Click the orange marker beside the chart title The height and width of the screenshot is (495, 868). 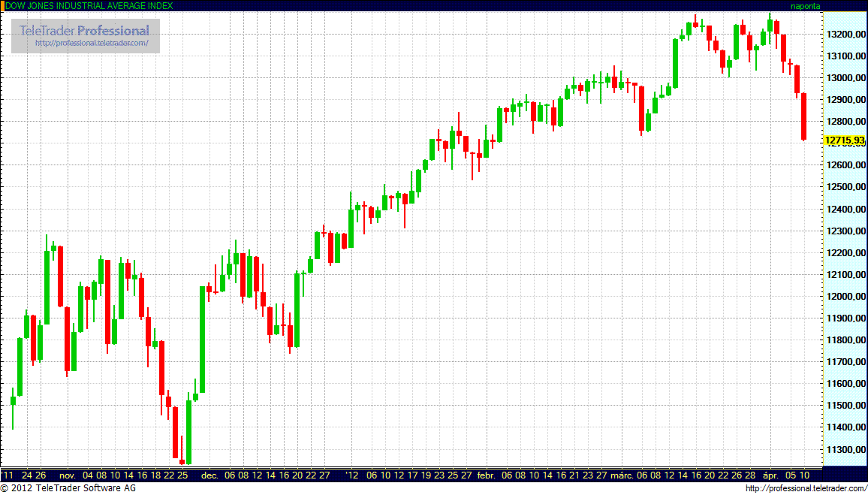2,5
